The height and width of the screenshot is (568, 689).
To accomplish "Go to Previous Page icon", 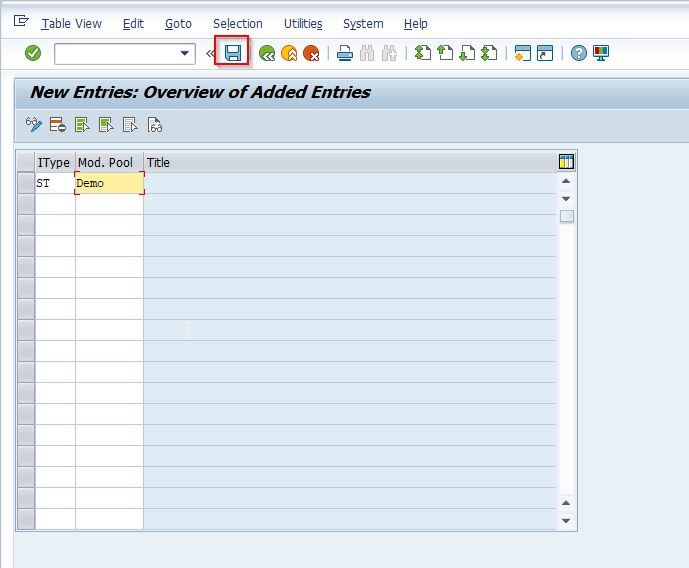I will coord(445,53).
